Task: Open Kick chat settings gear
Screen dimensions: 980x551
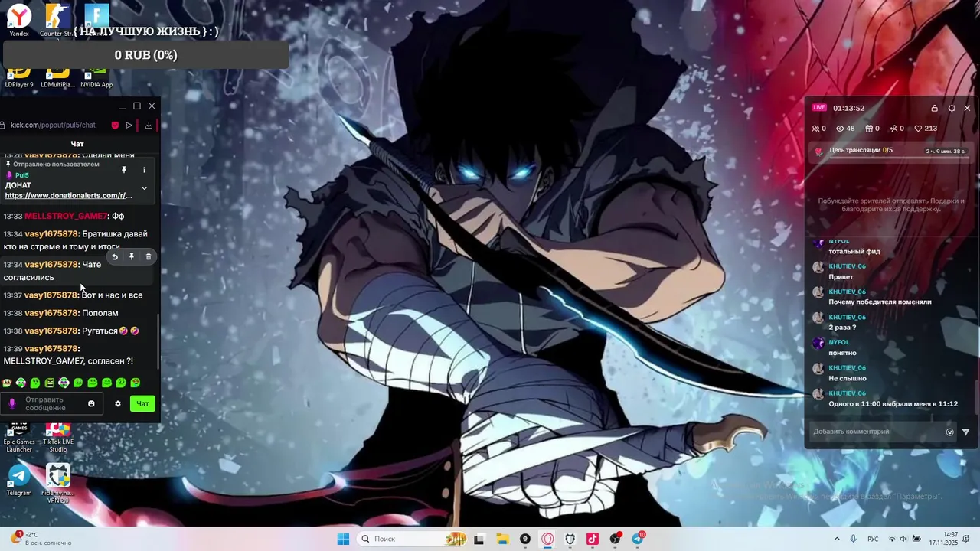Action: pyautogui.click(x=118, y=403)
